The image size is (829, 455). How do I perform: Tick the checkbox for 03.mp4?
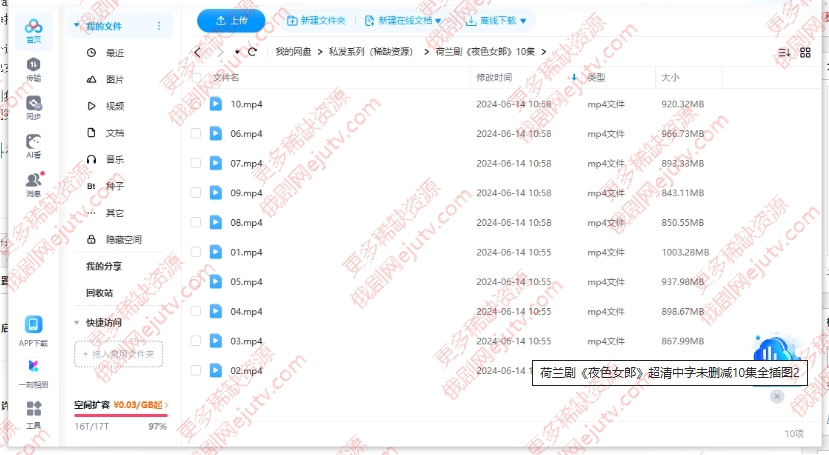tap(196, 340)
